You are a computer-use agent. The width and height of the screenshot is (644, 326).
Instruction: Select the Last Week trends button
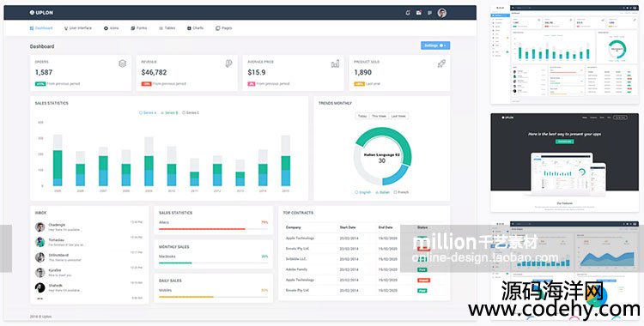tap(398, 116)
